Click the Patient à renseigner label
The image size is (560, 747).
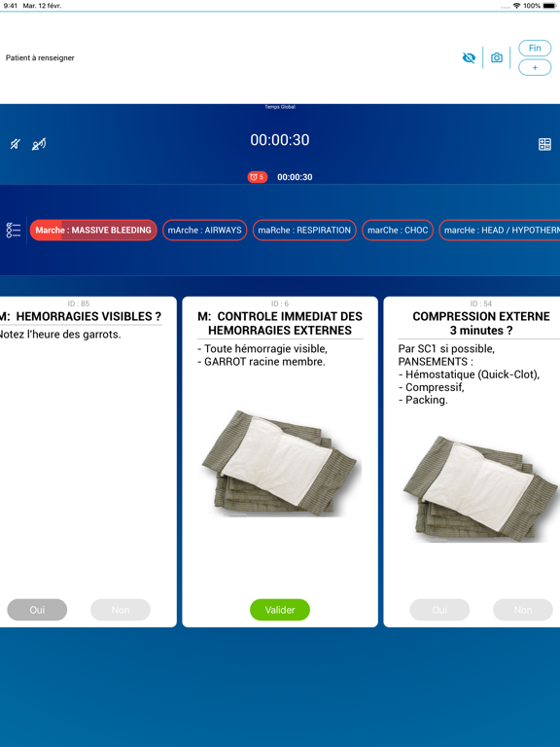(x=40, y=57)
